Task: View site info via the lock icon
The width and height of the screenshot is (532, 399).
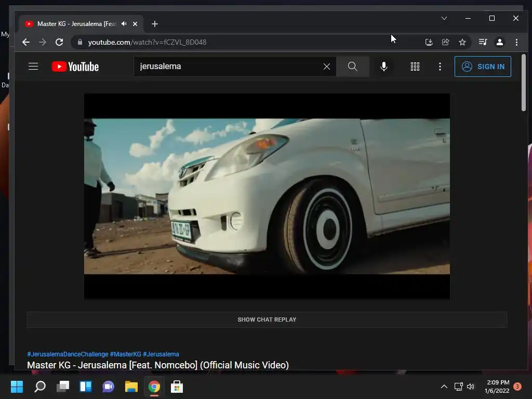Action: [80, 42]
